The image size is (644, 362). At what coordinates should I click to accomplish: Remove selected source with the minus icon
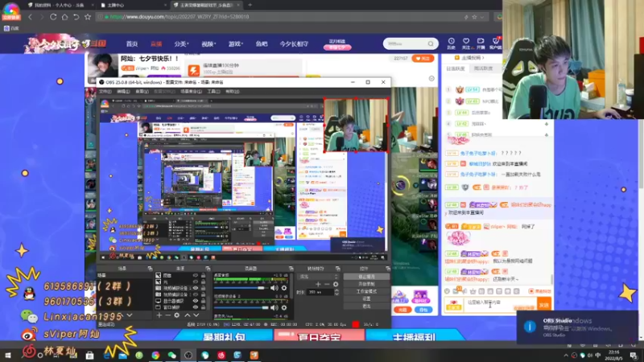(x=167, y=315)
